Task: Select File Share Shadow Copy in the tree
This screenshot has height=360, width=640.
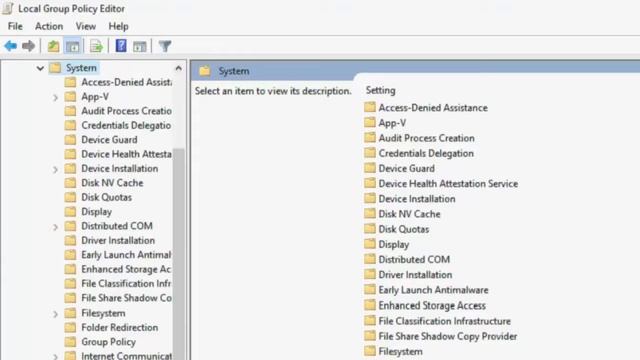Action: (127, 298)
